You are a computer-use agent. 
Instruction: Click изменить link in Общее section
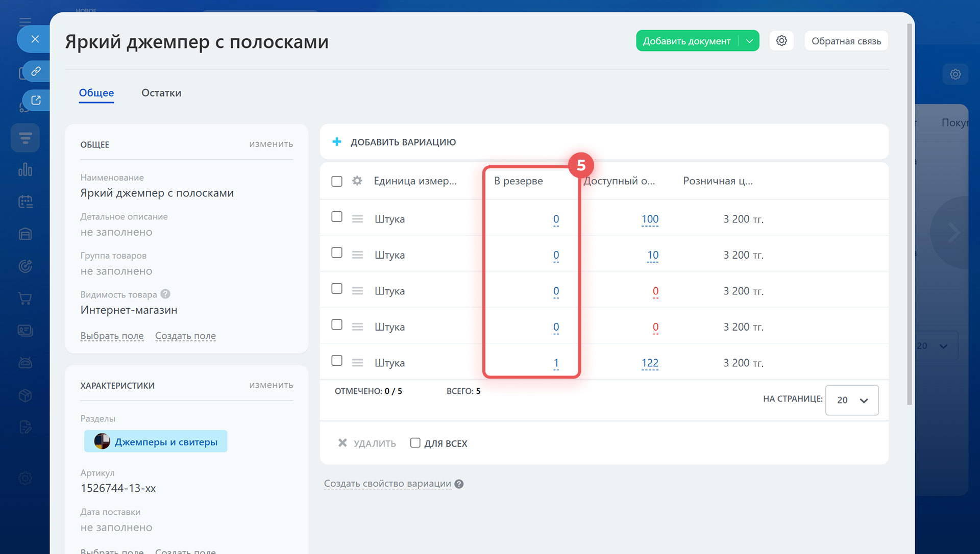271,144
